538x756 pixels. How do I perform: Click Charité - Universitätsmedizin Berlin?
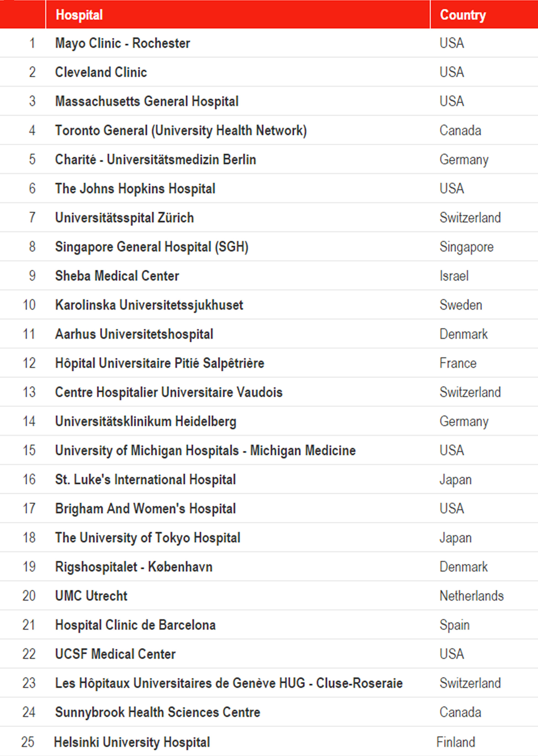156,160
